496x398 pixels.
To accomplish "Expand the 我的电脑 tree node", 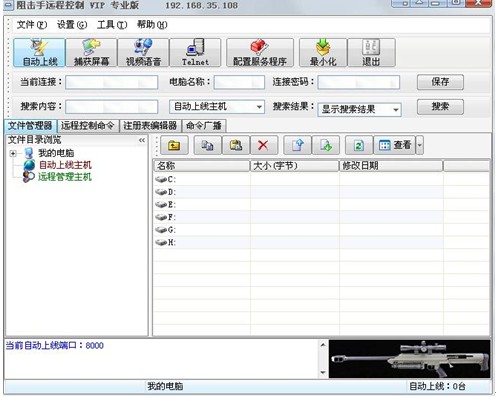I will tap(13, 153).
